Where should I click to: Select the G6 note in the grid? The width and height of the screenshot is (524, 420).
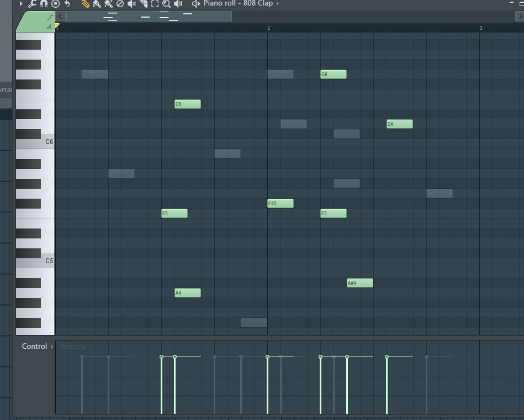pyautogui.click(x=334, y=74)
